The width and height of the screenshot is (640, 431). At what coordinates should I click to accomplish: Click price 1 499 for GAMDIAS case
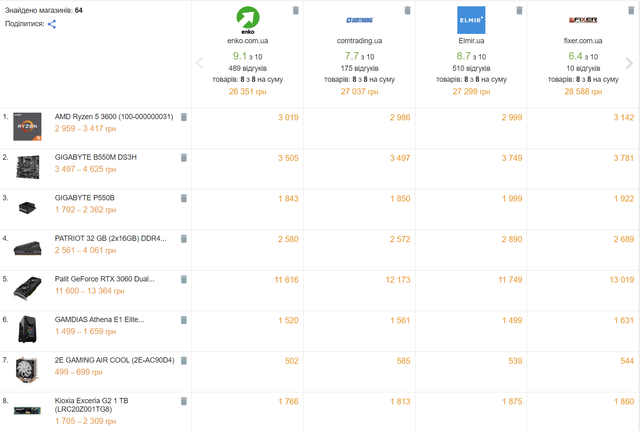512,320
